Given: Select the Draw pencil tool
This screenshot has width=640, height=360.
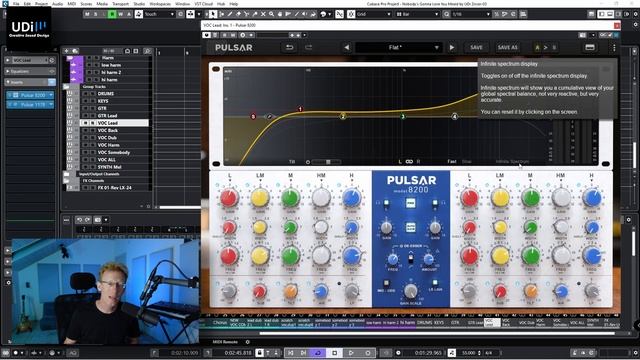Looking at the screenshot, I should [x=230, y=14].
